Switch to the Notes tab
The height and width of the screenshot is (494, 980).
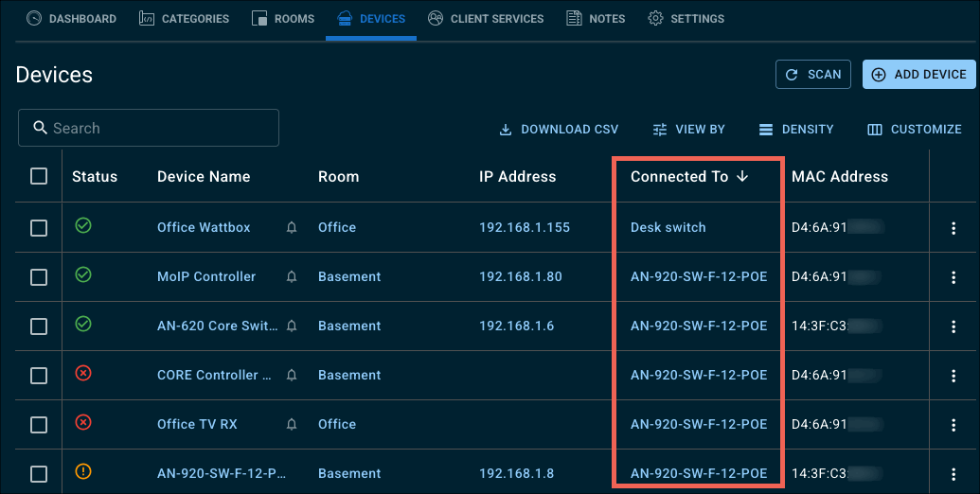pyautogui.click(x=595, y=19)
